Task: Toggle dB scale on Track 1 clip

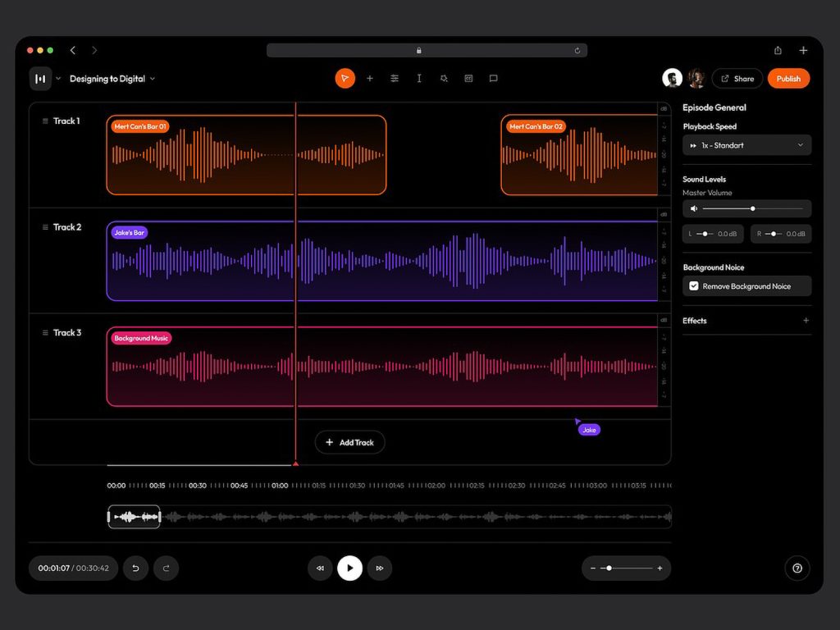Action: click(664, 109)
